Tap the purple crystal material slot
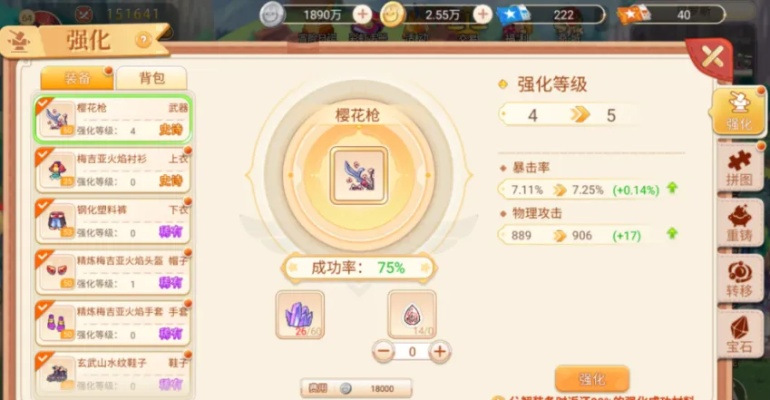Screen dimensions: 770x400 coord(300,315)
